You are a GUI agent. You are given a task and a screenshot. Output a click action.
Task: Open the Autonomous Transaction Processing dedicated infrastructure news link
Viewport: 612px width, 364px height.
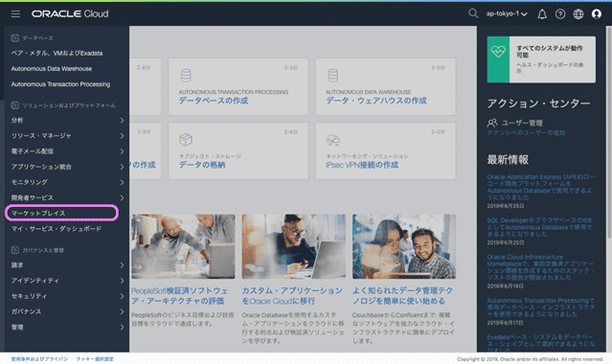coord(541,307)
